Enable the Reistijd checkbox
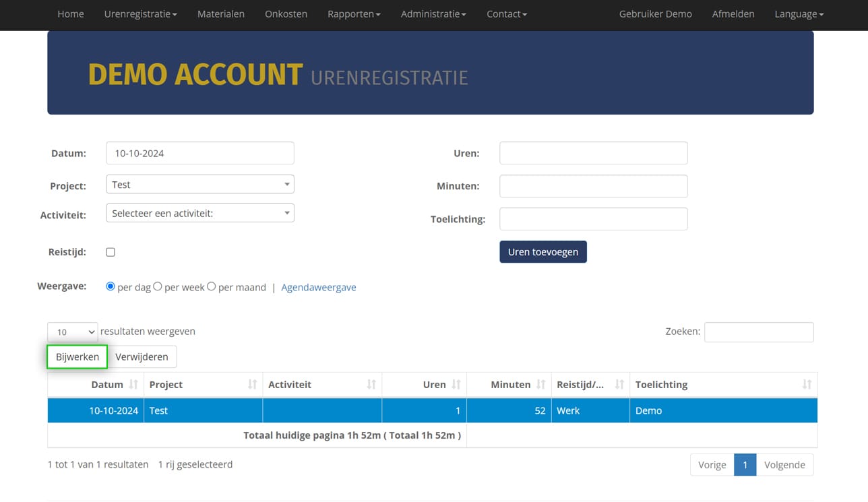 (111, 252)
